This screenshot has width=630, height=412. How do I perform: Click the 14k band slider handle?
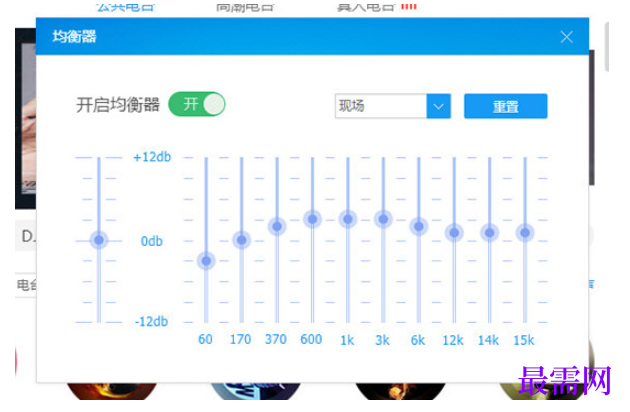(489, 233)
